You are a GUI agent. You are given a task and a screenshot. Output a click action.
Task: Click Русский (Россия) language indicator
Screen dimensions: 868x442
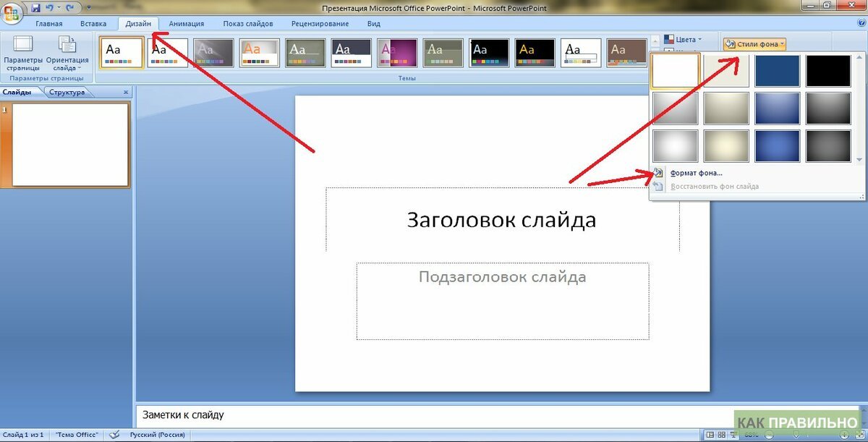(157, 435)
